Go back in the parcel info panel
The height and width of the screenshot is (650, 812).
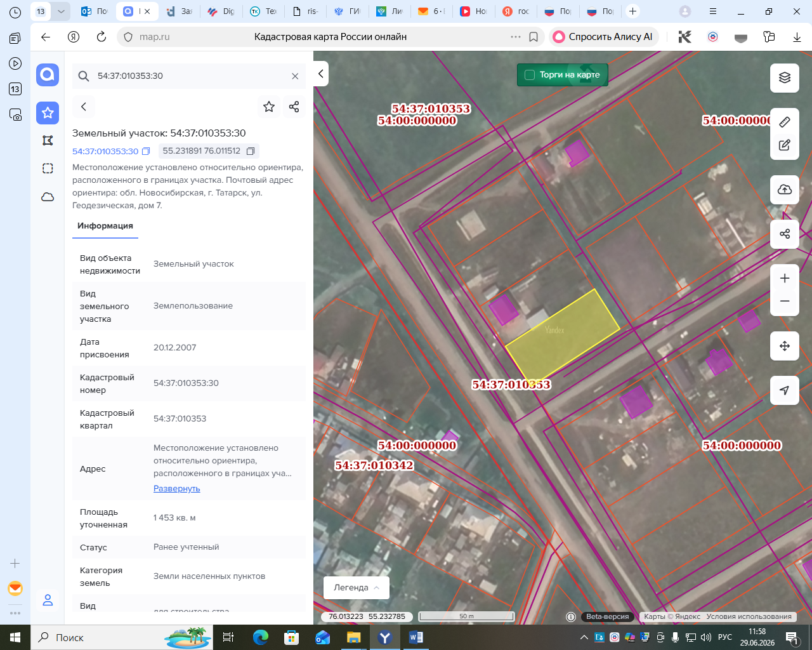point(84,107)
